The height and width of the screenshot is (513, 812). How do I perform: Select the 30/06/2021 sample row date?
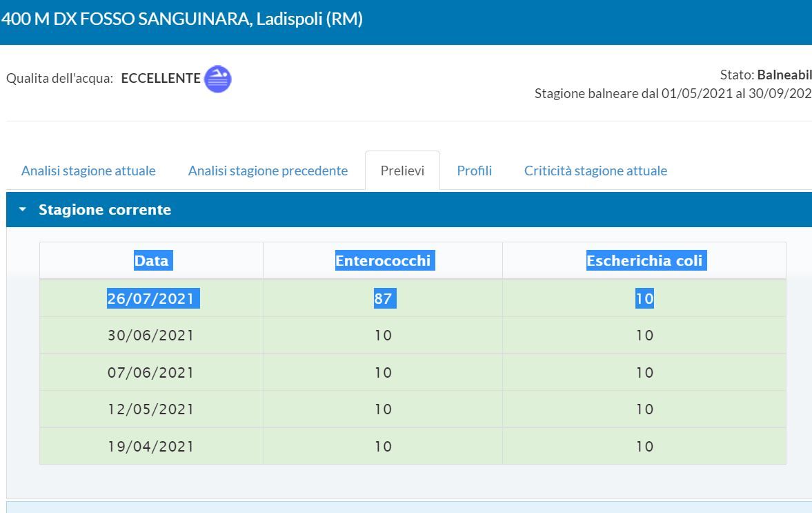coord(151,336)
